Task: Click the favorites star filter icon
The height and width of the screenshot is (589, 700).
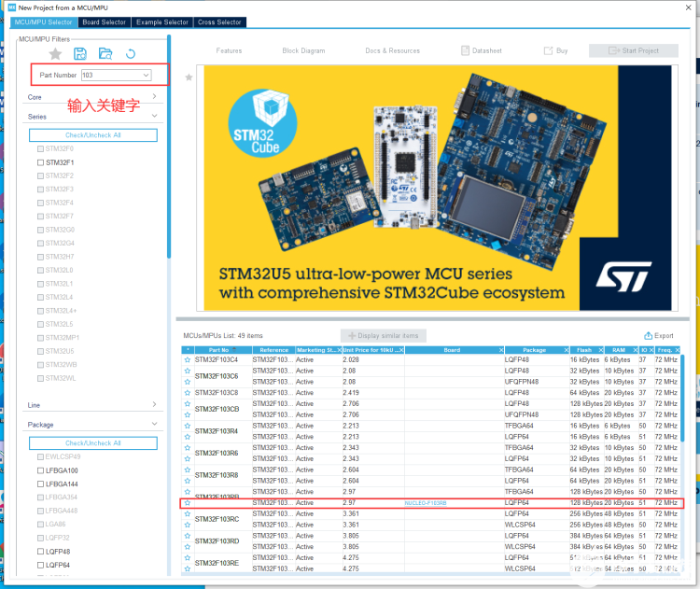Action: 55,53
